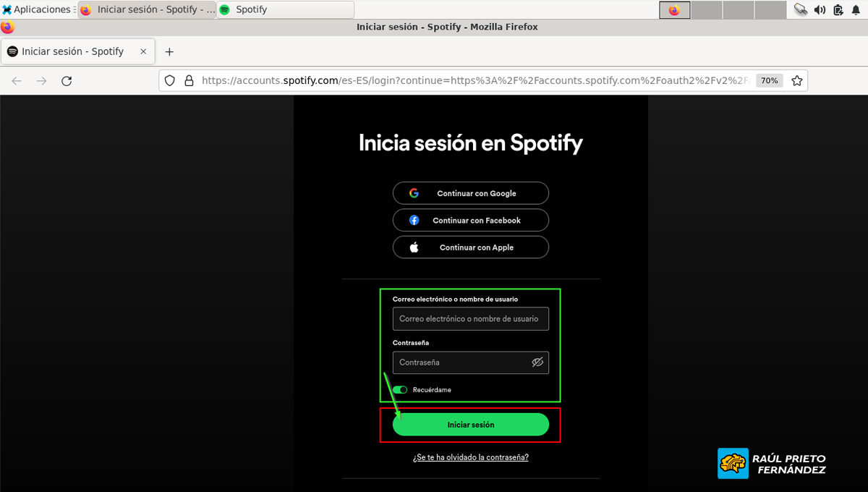Continue with Google sign-in button
Screen dimensions: 868x492
pyautogui.click(x=471, y=193)
